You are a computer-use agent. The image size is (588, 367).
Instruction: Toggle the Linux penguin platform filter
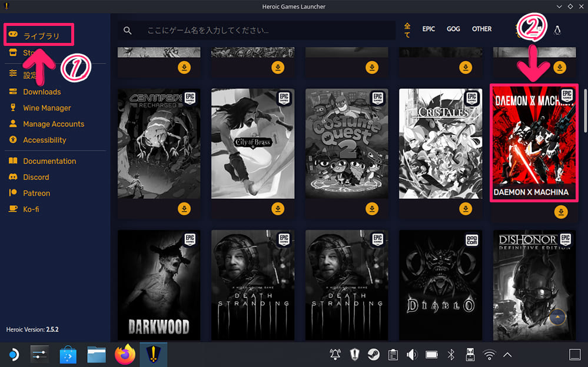point(557,31)
